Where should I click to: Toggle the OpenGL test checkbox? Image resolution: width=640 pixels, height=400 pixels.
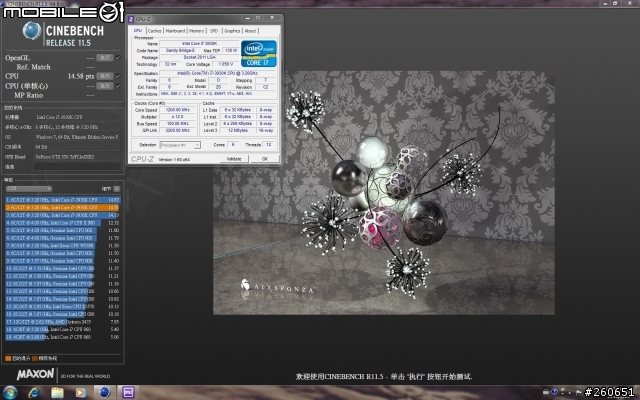tap(118, 58)
